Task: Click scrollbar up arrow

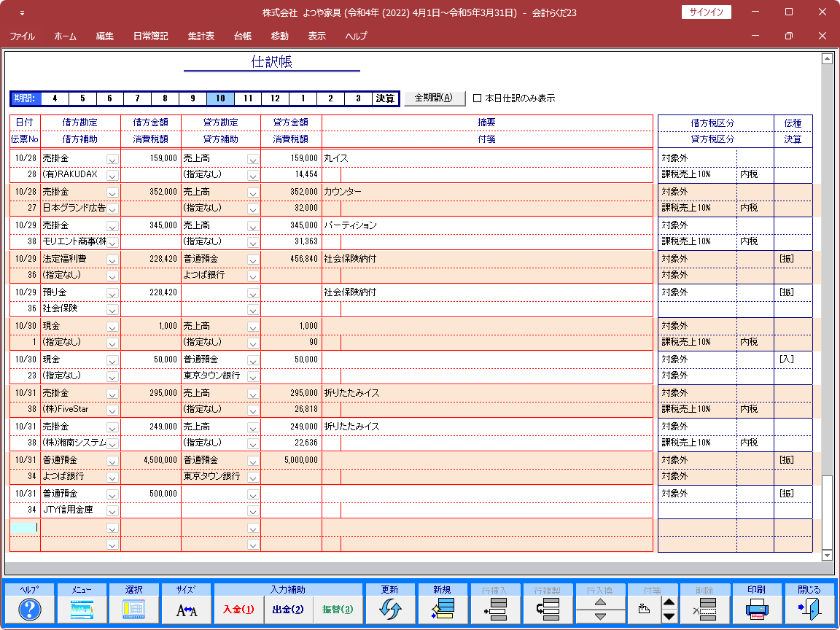Action: pyautogui.click(x=827, y=59)
